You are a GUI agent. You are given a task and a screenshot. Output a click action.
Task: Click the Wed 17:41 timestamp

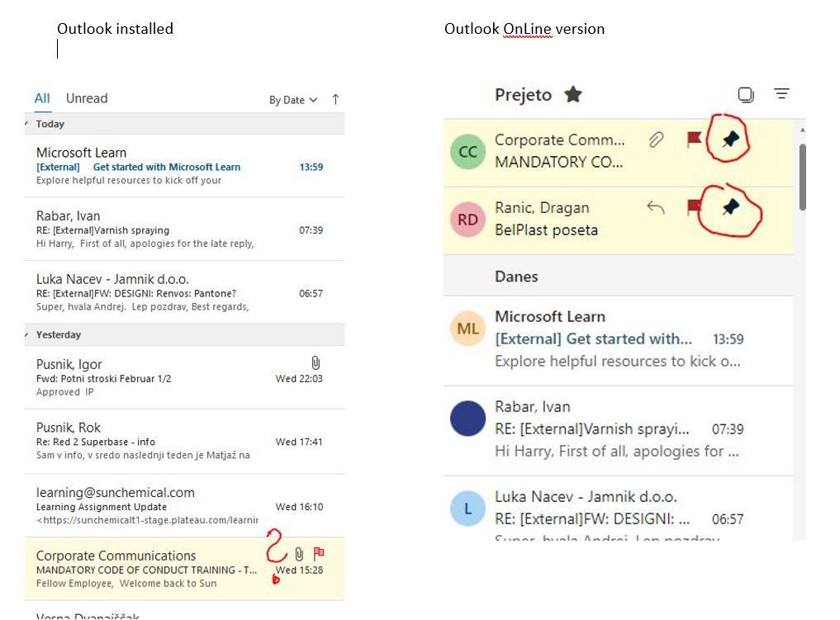(x=299, y=442)
